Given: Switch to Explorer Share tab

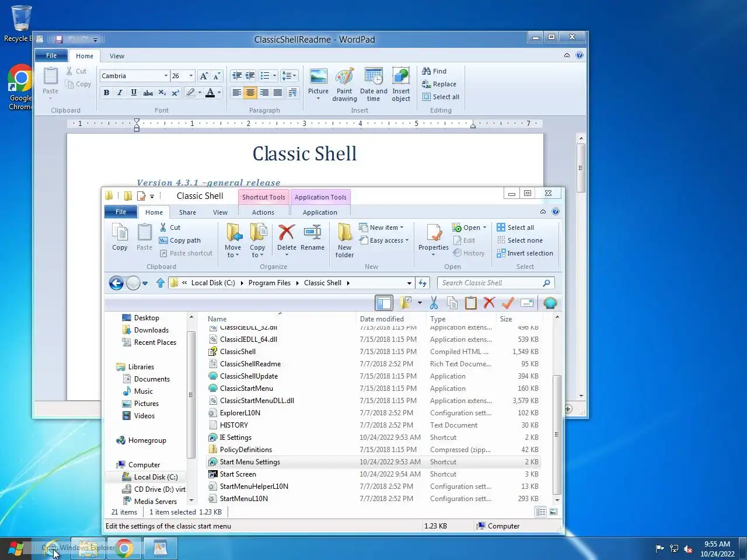Looking at the screenshot, I should [187, 212].
